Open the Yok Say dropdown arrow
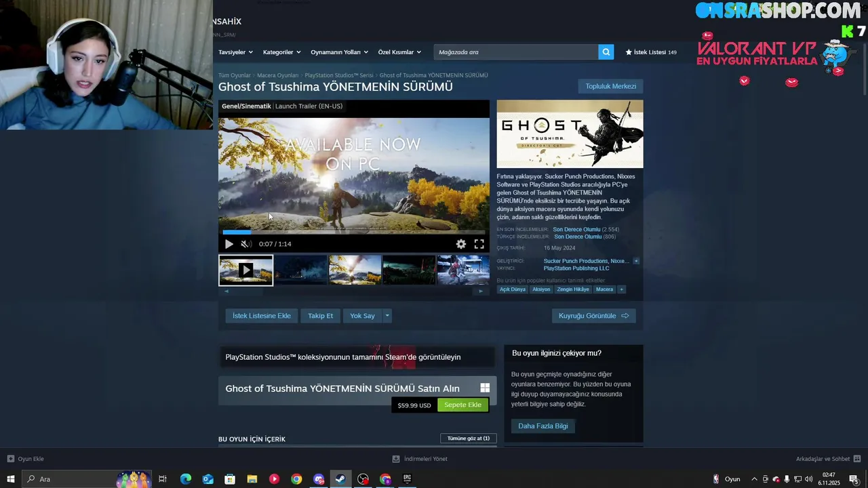The height and width of the screenshot is (488, 868). click(387, 316)
